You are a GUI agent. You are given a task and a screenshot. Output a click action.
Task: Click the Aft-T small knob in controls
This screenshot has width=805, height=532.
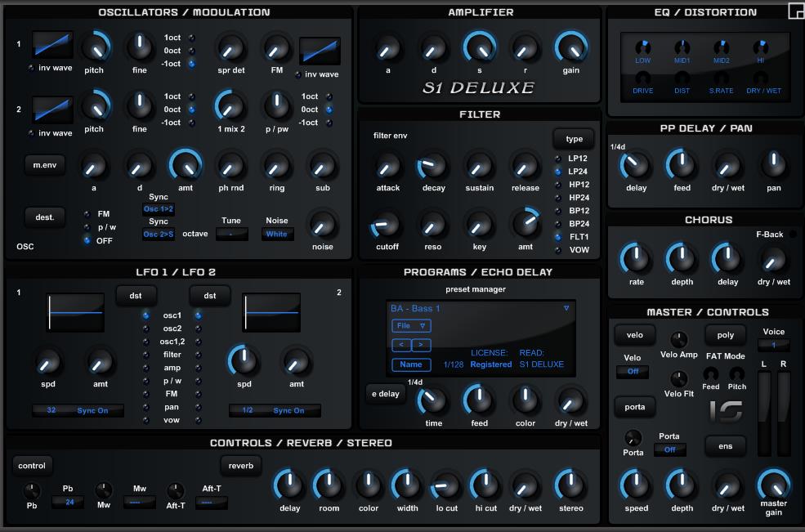click(x=175, y=491)
